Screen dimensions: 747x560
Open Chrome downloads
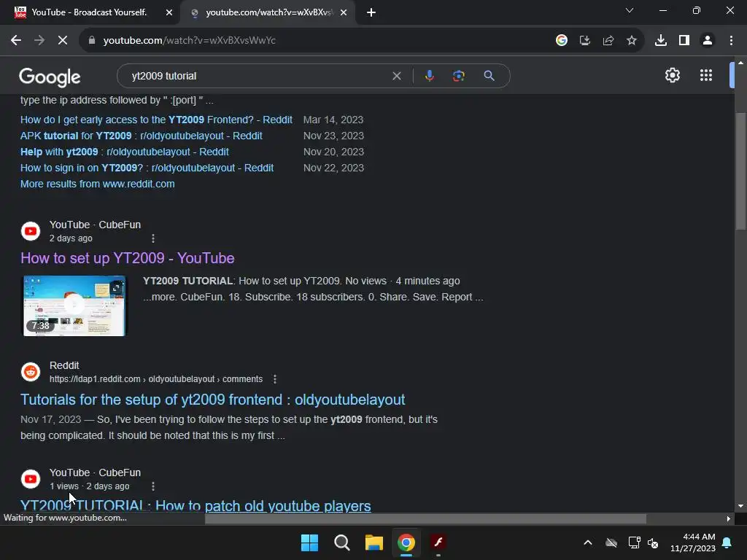click(x=661, y=41)
